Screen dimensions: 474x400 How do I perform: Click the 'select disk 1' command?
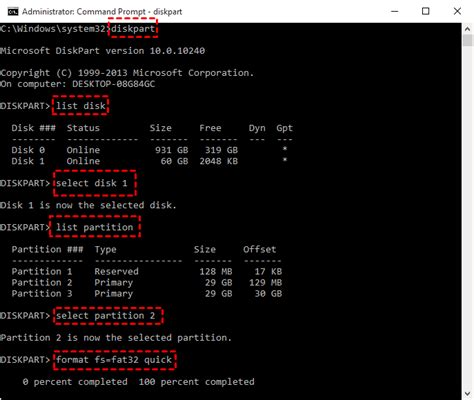pyautogui.click(x=92, y=183)
